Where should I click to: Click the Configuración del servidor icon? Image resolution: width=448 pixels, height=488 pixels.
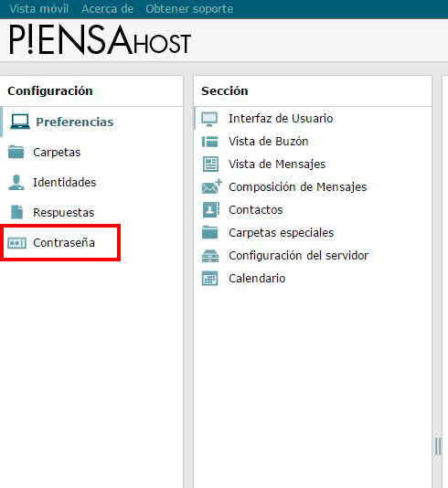coord(210,256)
